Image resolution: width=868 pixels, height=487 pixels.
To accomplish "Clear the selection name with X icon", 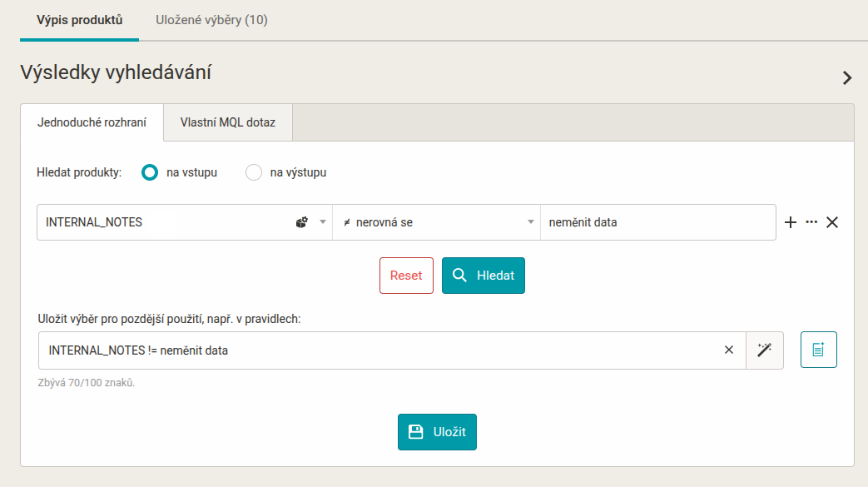I will [729, 350].
